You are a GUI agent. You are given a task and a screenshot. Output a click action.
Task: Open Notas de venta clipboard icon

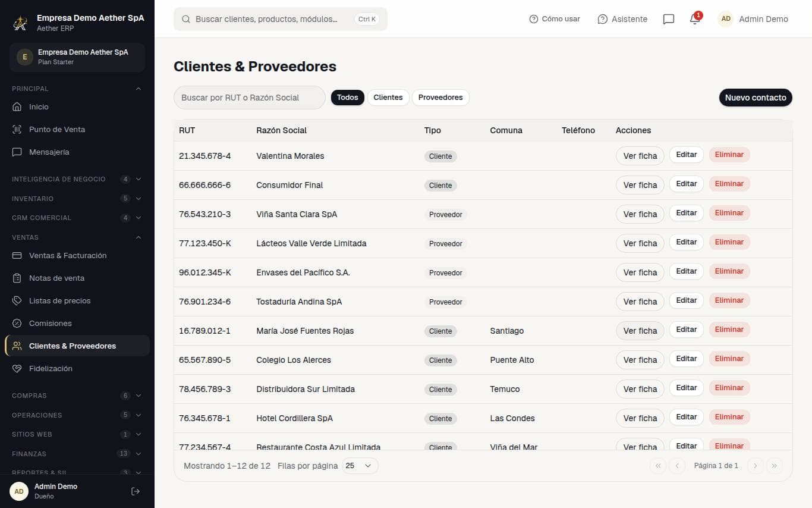17,278
